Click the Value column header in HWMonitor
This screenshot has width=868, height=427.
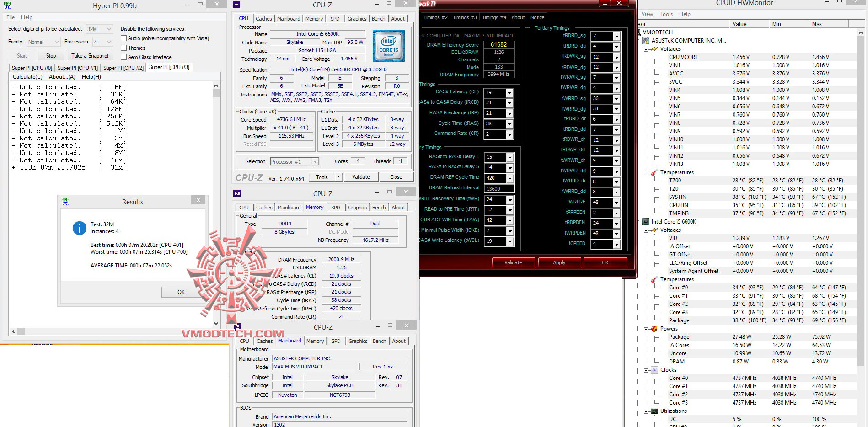[x=750, y=24]
